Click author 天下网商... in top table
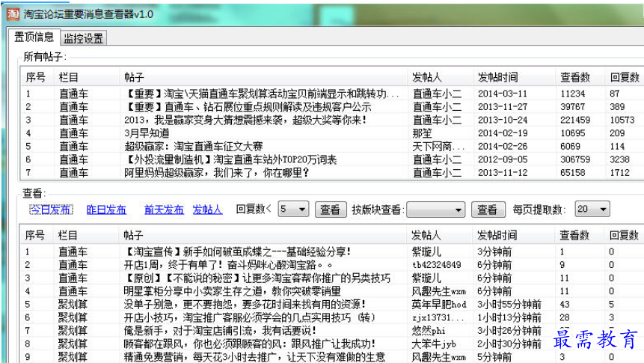Viewport: 644px width, 363px height. click(x=438, y=147)
